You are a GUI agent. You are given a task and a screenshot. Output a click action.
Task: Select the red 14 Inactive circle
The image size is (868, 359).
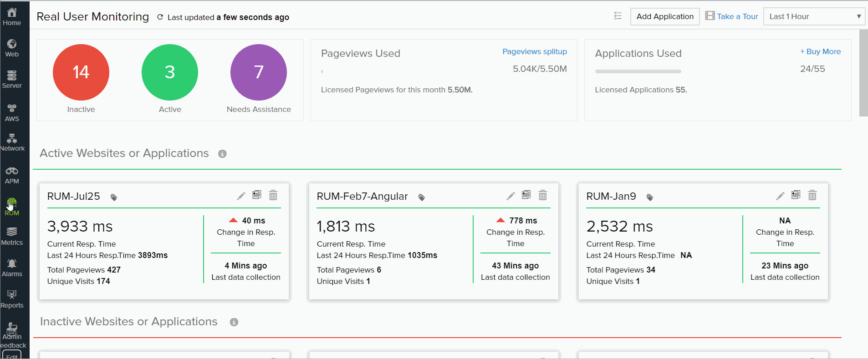pyautogui.click(x=81, y=72)
